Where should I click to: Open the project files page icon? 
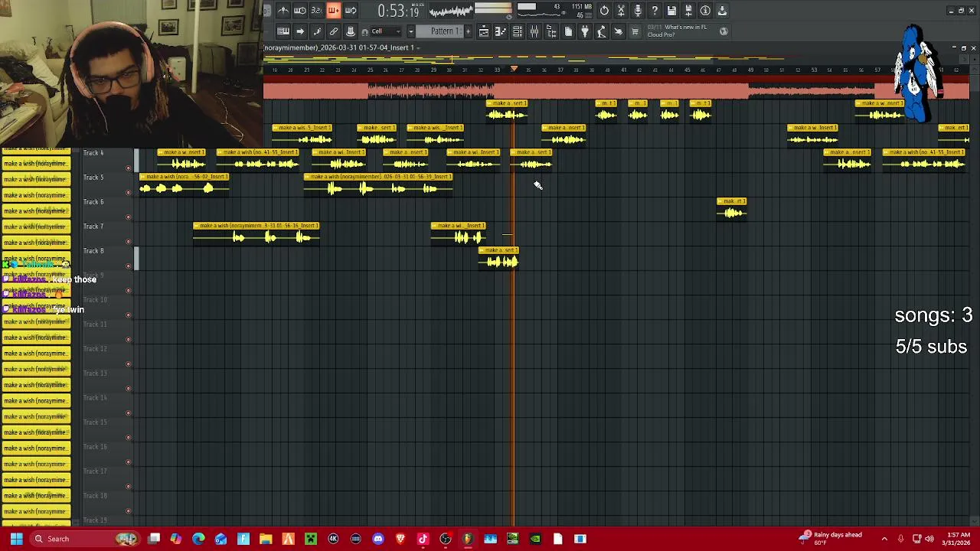tap(568, 31)
